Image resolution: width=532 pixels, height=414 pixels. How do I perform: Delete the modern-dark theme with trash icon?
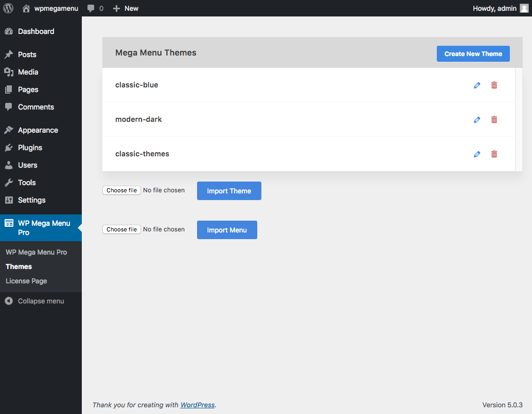(x=494, y=120)
